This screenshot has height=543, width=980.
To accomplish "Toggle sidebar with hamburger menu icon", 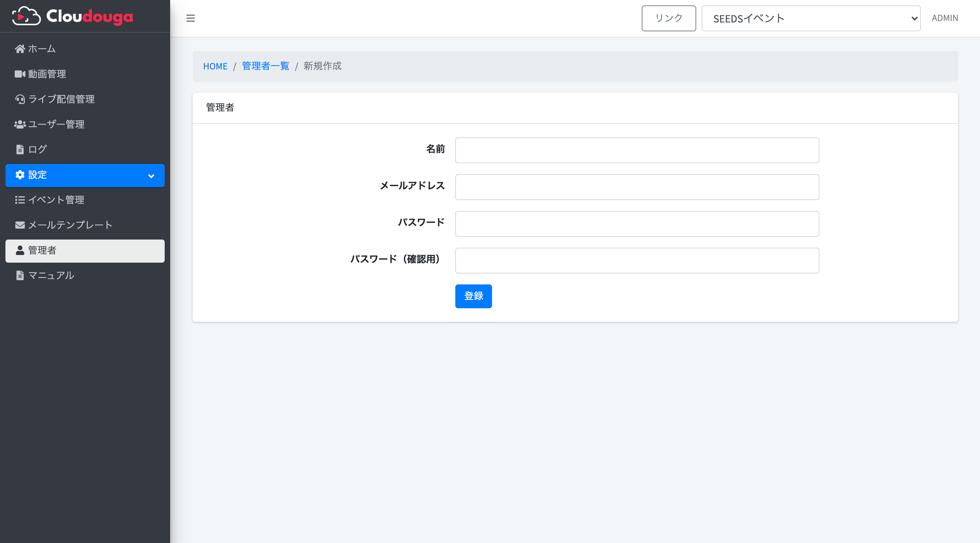I will pos(191,18).
